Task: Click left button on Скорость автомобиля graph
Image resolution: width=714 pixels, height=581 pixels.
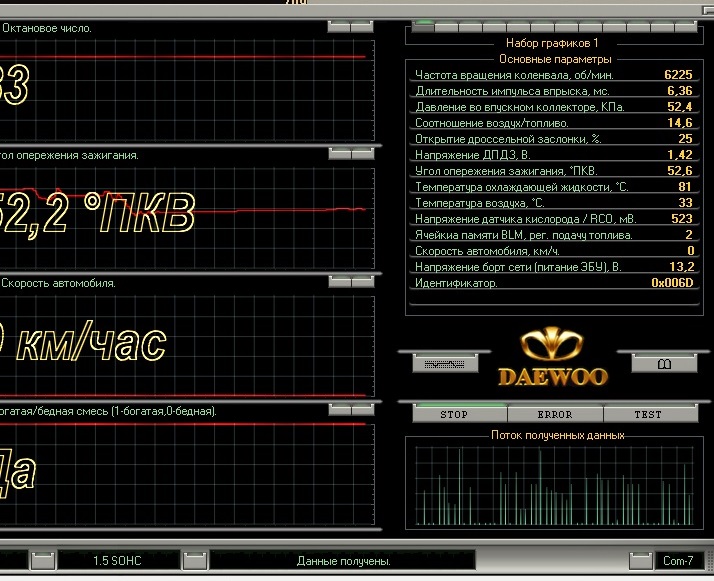Action: (340, 282)
